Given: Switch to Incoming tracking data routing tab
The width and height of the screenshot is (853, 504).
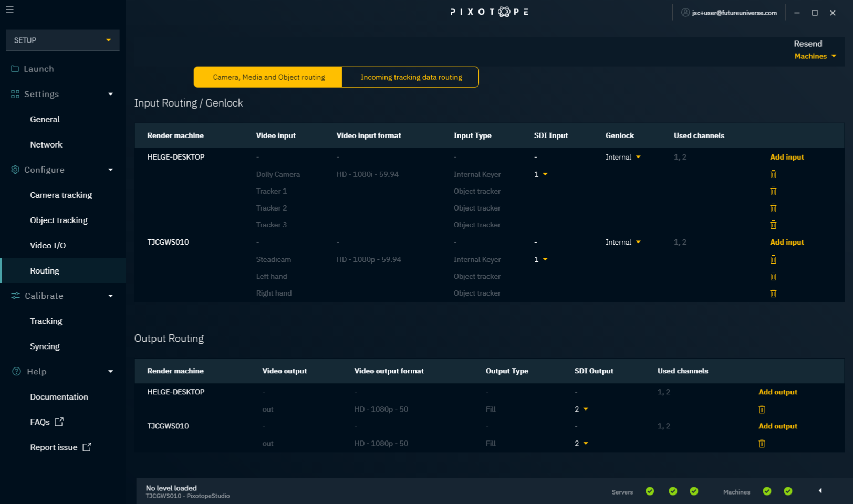Looking at the screenshot, I should [411, 77].
